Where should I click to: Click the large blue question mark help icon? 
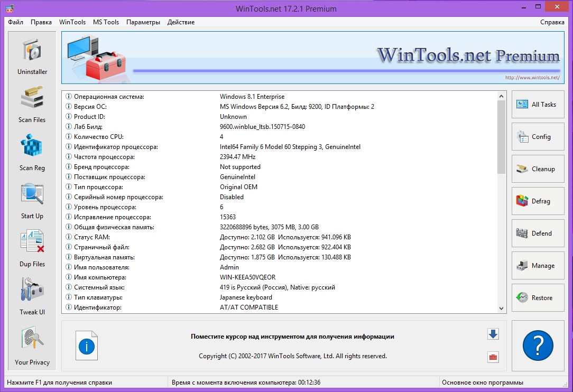coord(538,346)
